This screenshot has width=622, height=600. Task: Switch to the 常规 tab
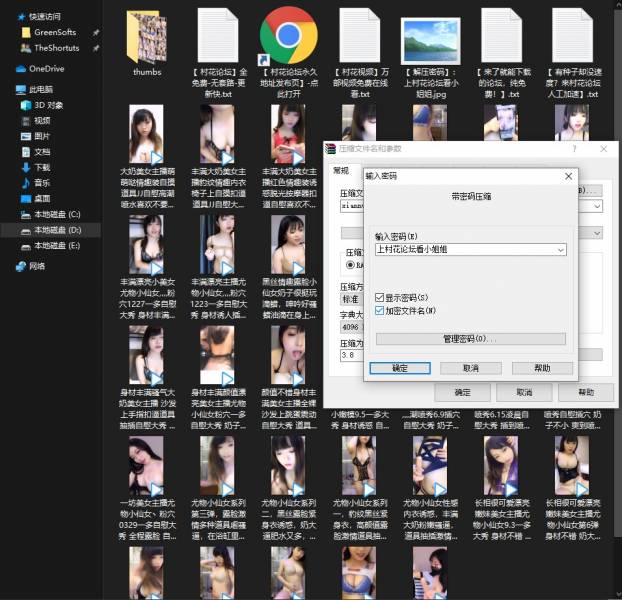click(x=342, y=170)
